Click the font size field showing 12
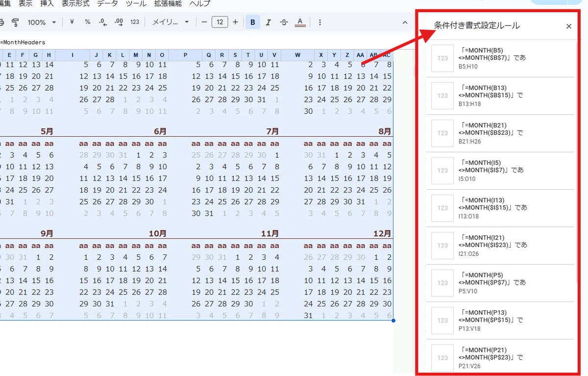This screenshot has height=376, width=588. point(220,22)
